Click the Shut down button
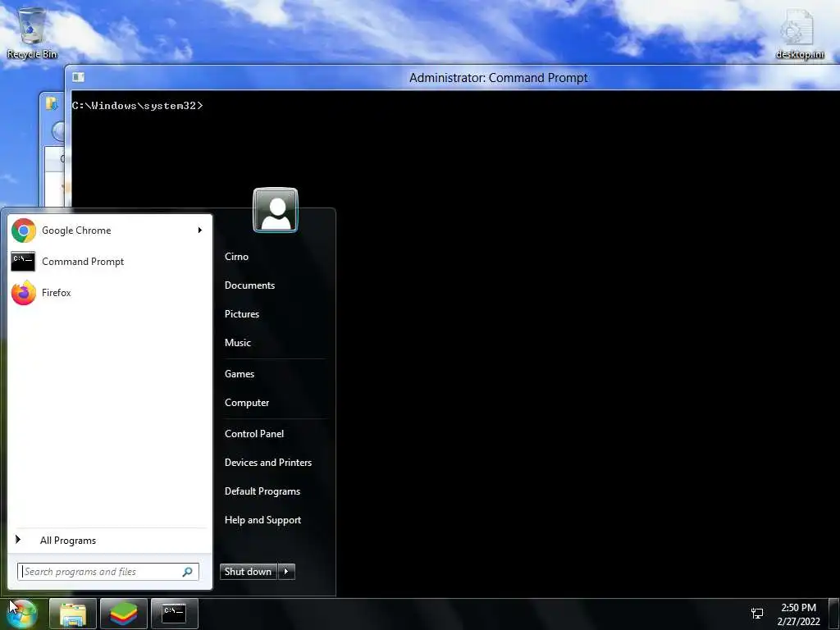840x630 pixels. tap(248, 572)
